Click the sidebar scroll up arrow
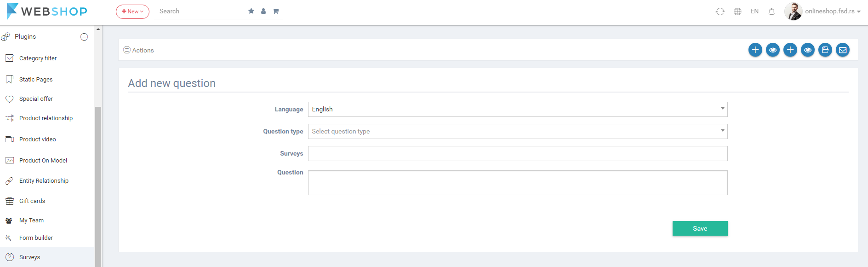The width and height of the screenshot is (868, 267). click(x=98, y=29)
